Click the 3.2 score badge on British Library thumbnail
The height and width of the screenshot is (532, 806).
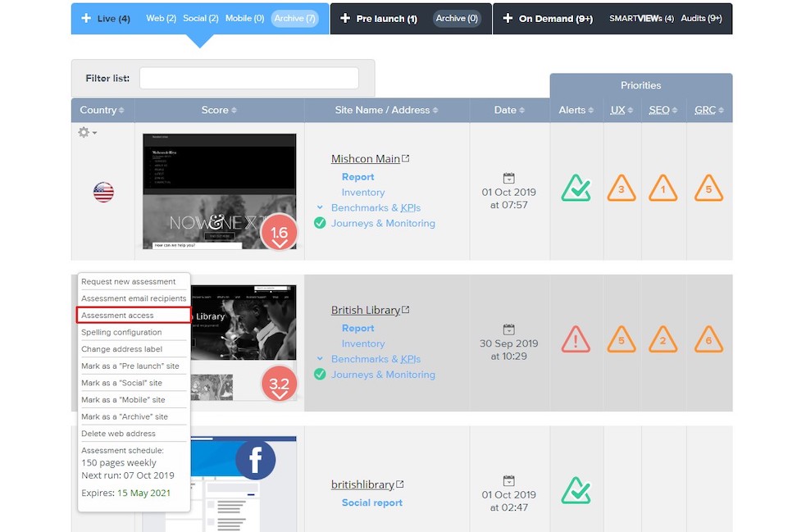click(279, 384)
